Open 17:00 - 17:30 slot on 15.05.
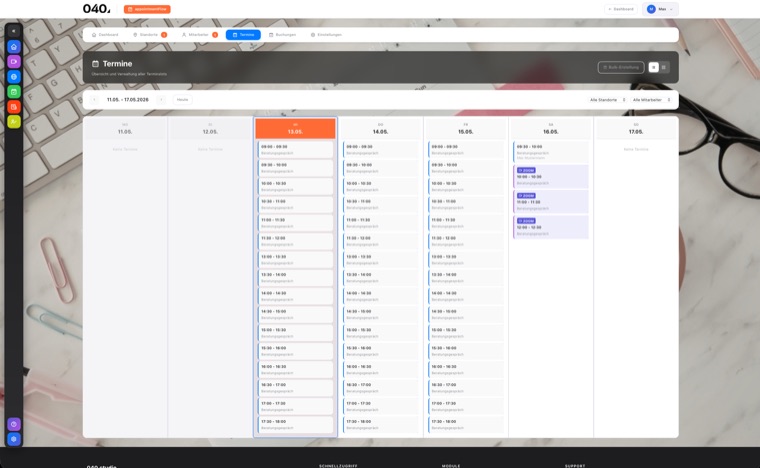 466,406
